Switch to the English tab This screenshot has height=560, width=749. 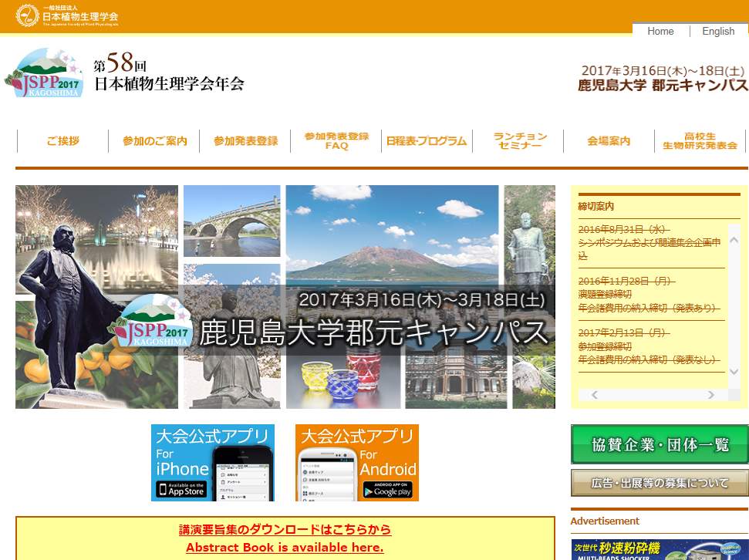point(717,32)
